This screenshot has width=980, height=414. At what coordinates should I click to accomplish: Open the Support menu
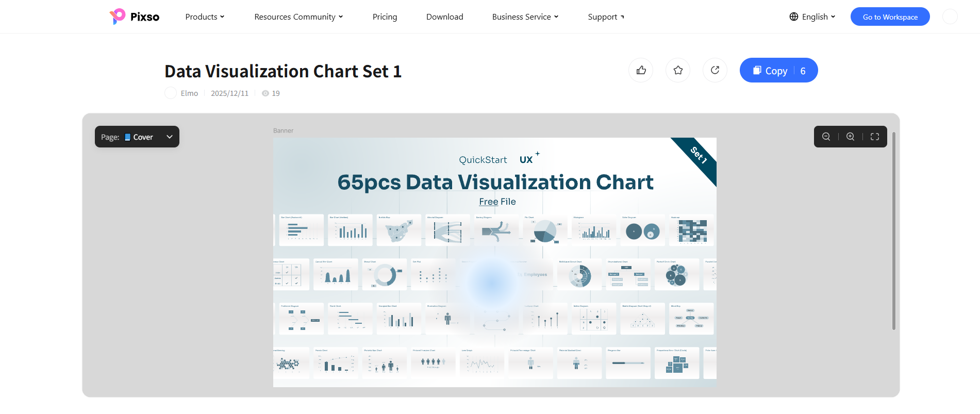point(606,16)
